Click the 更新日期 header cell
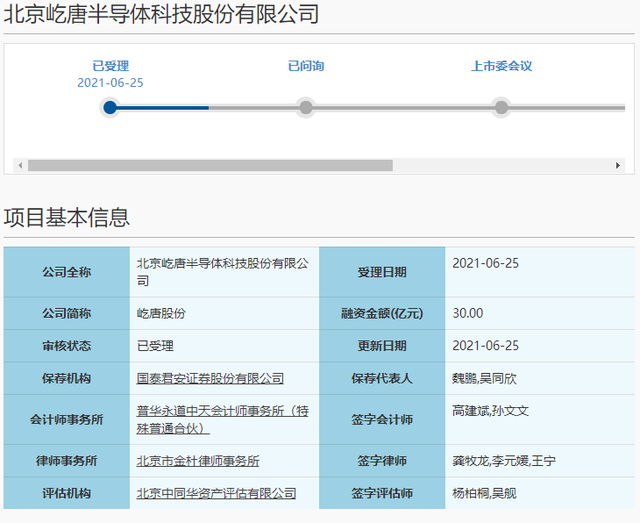 coord(382,346)
